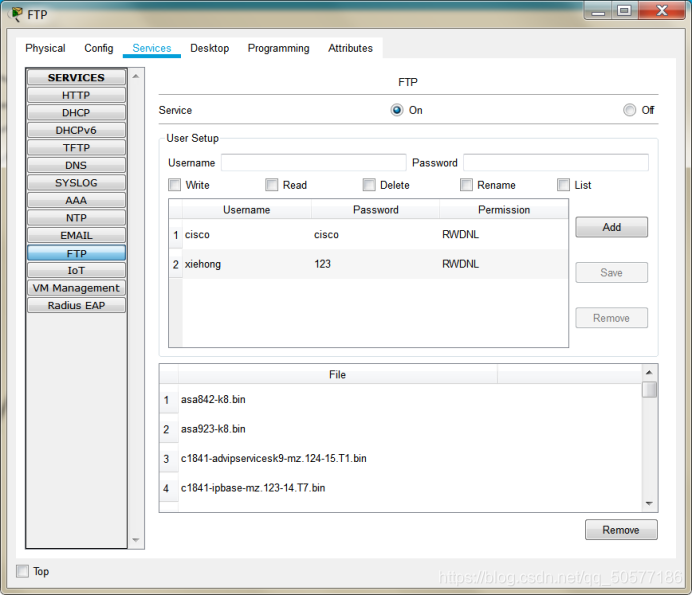Select the Radius EAP service
This screenshot has width=692, height=596.
(76, 306)
